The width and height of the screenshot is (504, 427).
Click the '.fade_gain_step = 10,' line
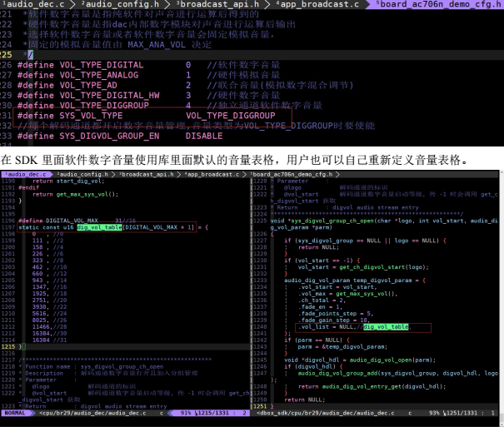[334, 320]
